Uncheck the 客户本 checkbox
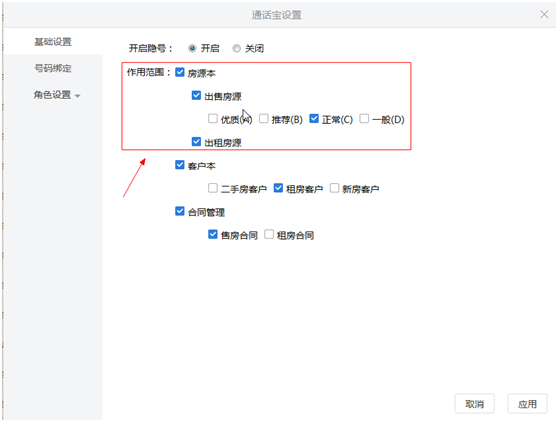The width and height of the screenshot is (558, 422). (x=180, y=165)
